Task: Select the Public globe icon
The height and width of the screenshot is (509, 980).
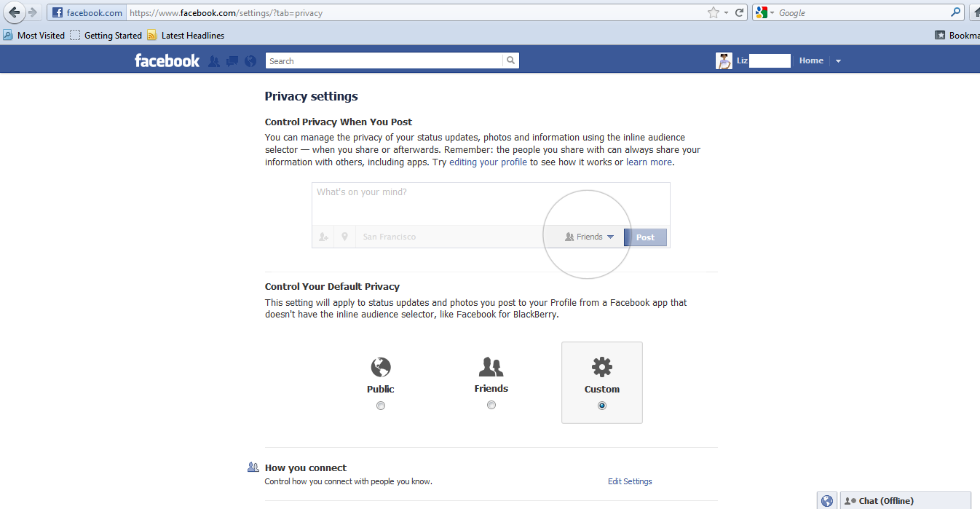Action: (380, 367)
